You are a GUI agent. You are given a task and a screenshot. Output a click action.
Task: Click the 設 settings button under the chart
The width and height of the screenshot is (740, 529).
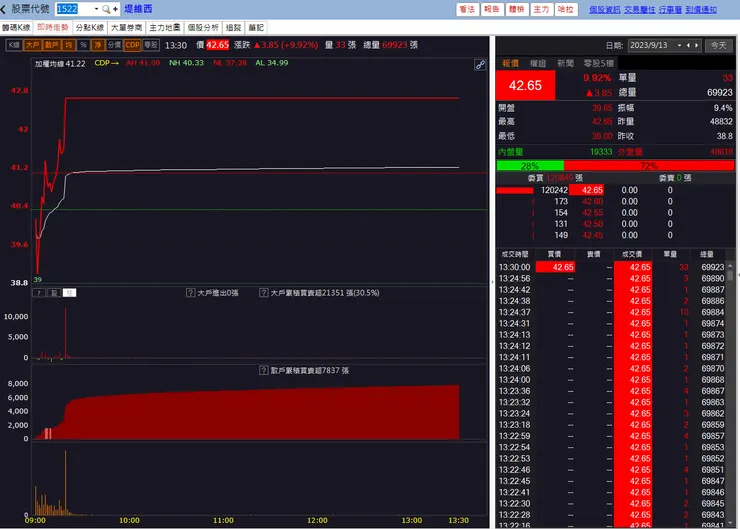click(54, 293)
